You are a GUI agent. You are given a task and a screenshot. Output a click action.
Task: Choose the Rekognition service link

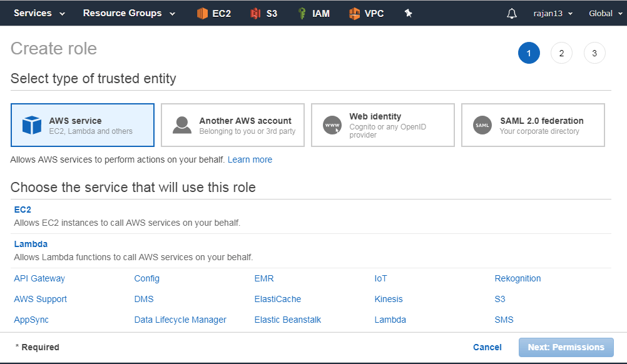point(517,278)
